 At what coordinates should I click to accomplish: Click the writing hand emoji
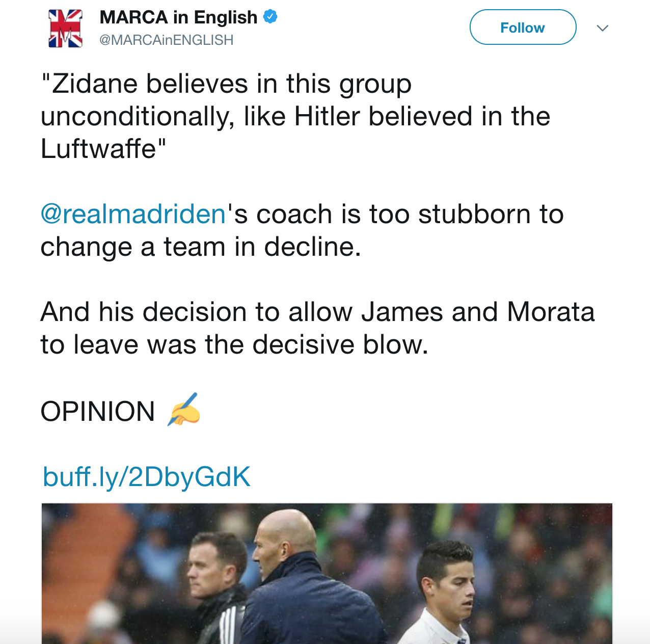(x=184, y=410)
